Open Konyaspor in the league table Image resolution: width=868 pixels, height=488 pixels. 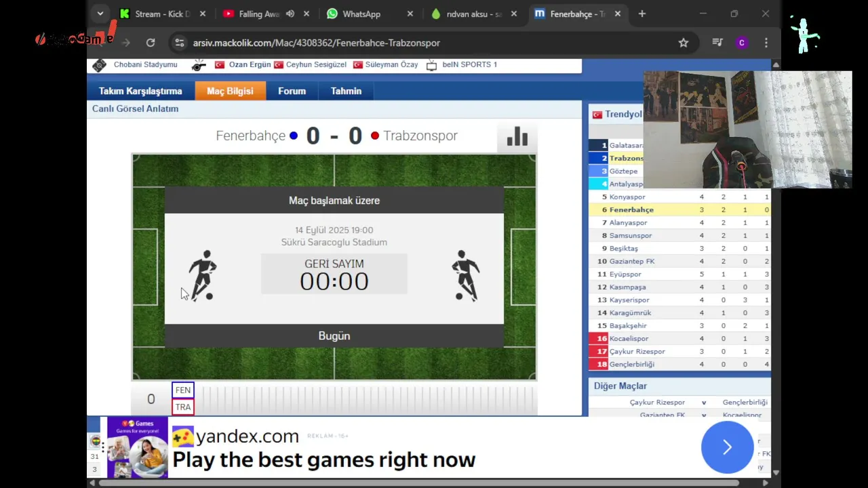tap(627, 197)
